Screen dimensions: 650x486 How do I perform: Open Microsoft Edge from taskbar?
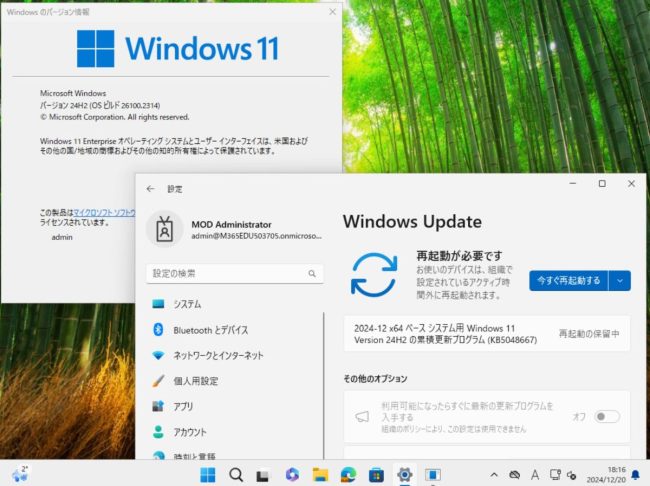[348, 475]
